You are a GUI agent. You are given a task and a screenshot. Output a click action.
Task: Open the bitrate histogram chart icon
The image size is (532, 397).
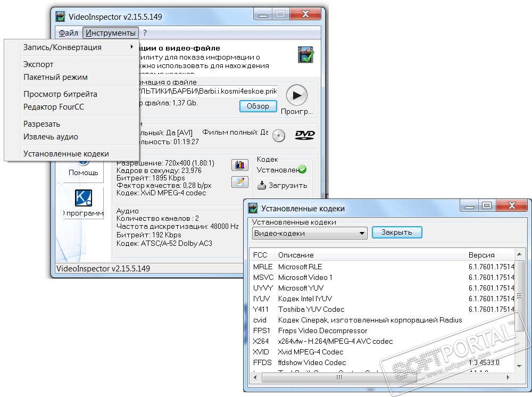pyautogui.click(x=240, y=165)
